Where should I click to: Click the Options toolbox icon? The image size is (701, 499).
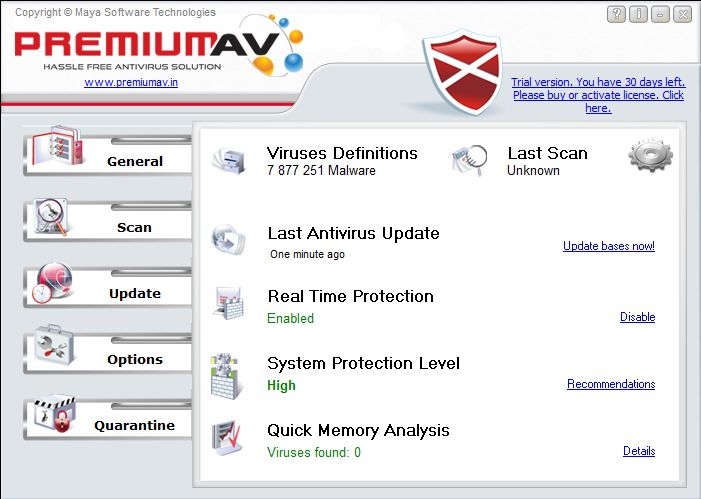(54, 346)
